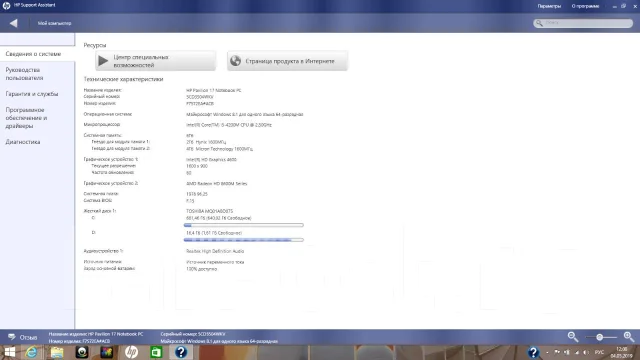This screenshot has width=640, height=360.
Task: Click the Windows 8.1 operating system value
Action: 244,114
